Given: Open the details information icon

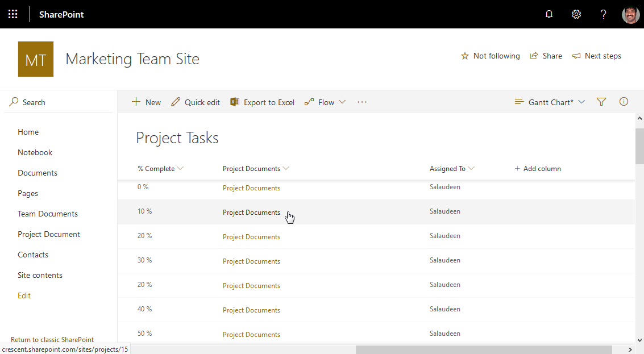Looking at the screenshot, I should 624,102.
